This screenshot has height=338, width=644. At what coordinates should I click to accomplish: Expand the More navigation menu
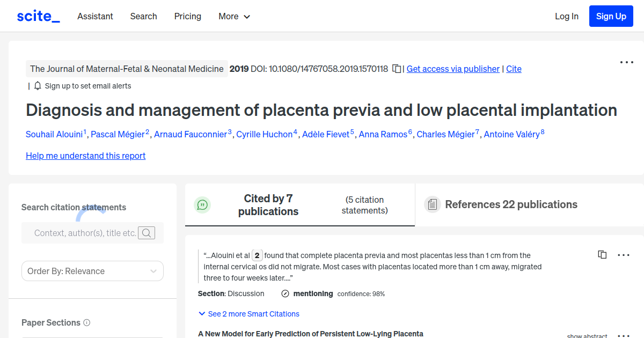click(234, 16)
